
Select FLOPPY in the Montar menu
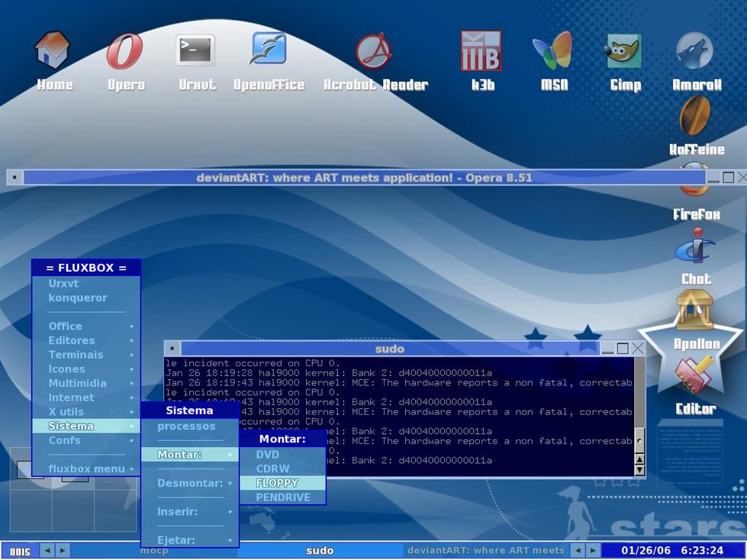(x=279, y=483)
